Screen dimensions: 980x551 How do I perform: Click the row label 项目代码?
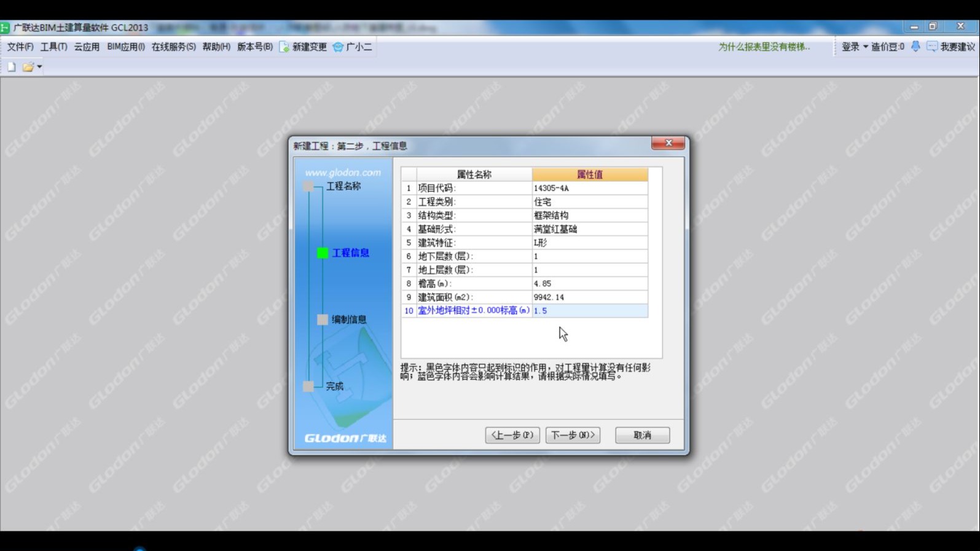pos(437,188)
